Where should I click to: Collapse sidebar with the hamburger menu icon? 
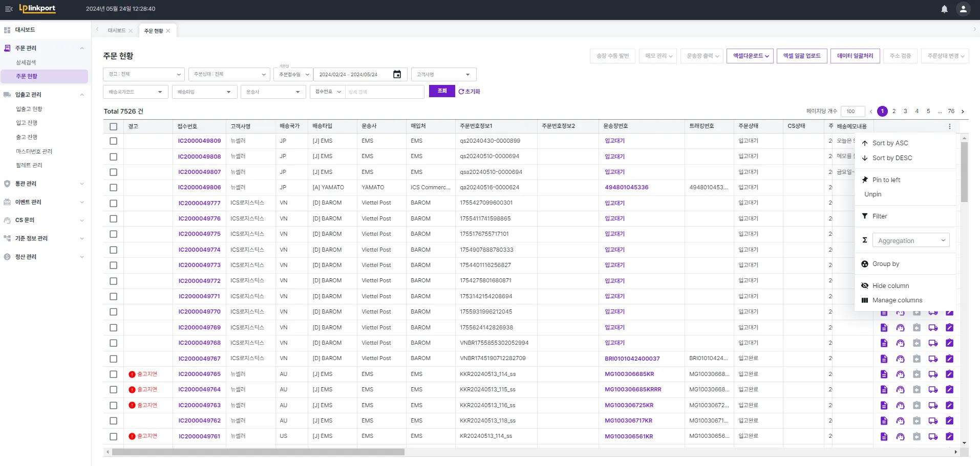[x=9, y=9]
